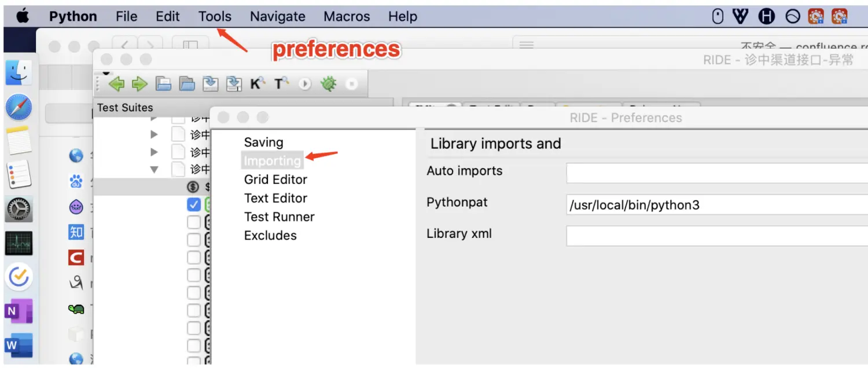Select Importing in Preferences list
The height and width of the screenshot is (368, 868).
click(272, 161)
